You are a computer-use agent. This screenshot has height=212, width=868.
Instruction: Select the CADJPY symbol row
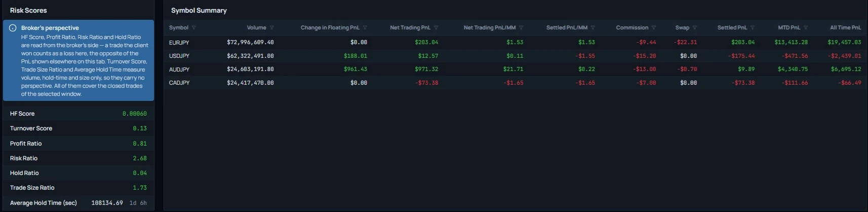pyautogui.click(x=515, y=83)
